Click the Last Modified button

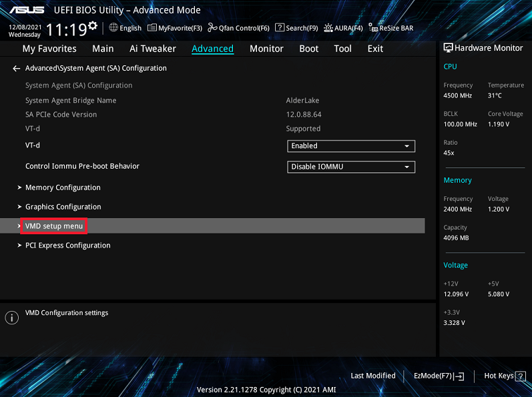coord(373,376)
